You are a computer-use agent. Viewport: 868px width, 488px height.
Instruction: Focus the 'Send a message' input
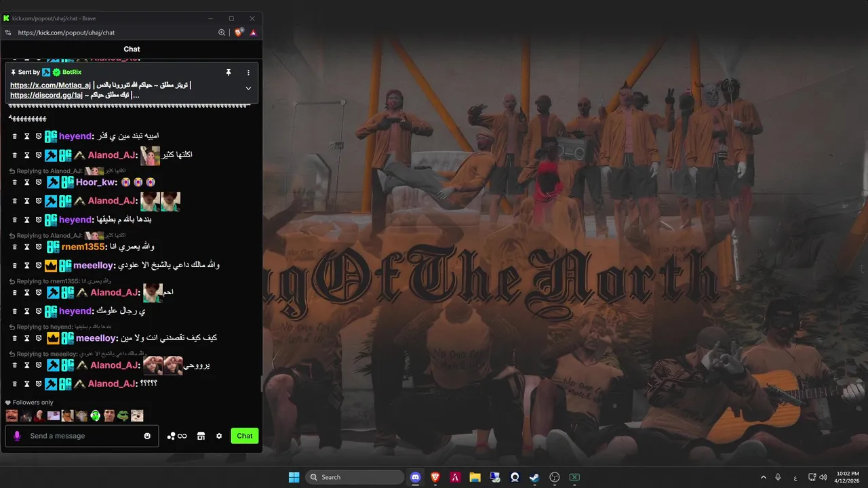83,436
